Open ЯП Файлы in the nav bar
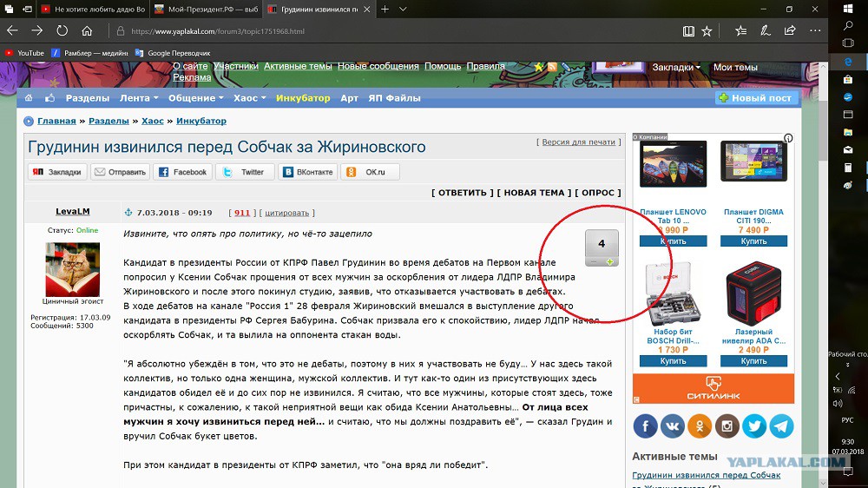 pyautogui.click(x=394, y=98)
